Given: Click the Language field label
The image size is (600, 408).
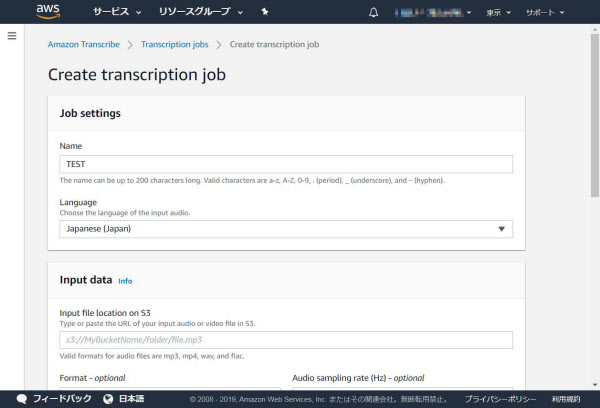Looking at the screenshot, I should tap(78, 202).
